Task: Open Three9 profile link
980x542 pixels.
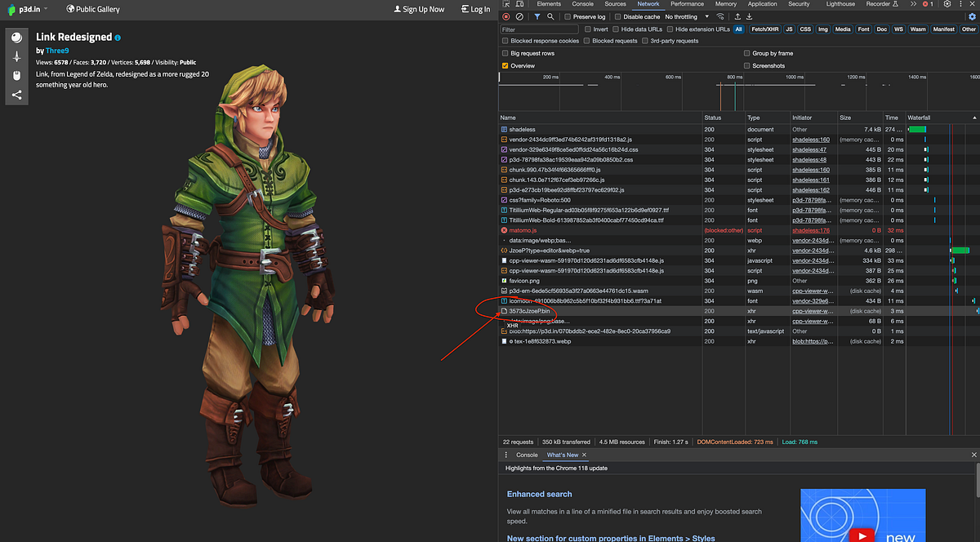Action: pos(56,51)
